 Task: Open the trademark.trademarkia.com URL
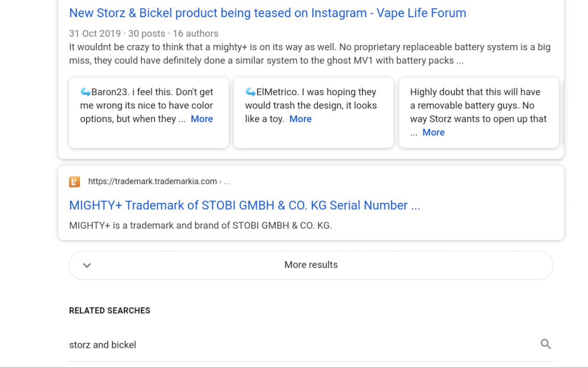tap(159, 181)
